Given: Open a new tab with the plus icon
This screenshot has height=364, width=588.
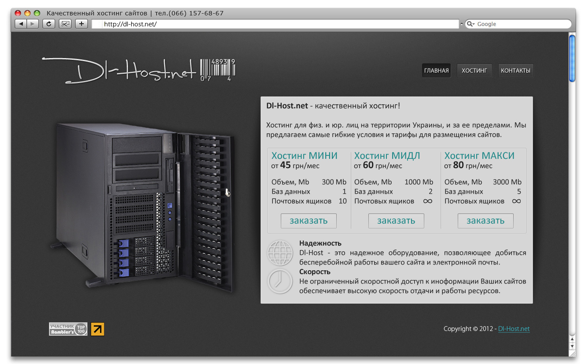Looking at the screenshot, I should pos(81,24).
